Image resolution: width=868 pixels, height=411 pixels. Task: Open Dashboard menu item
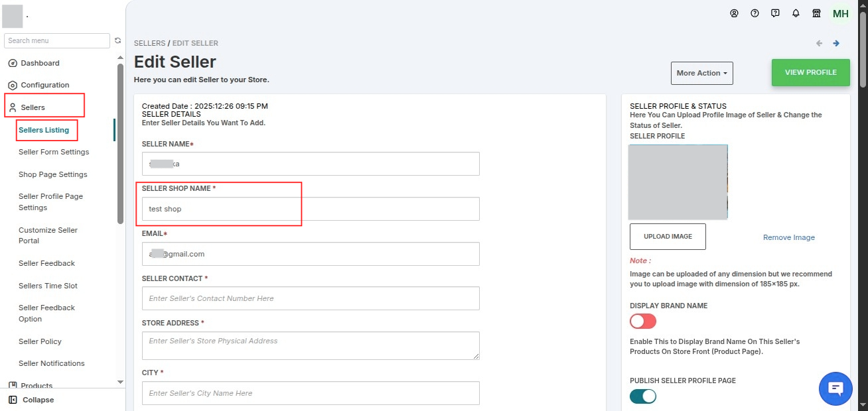point(40,63)
